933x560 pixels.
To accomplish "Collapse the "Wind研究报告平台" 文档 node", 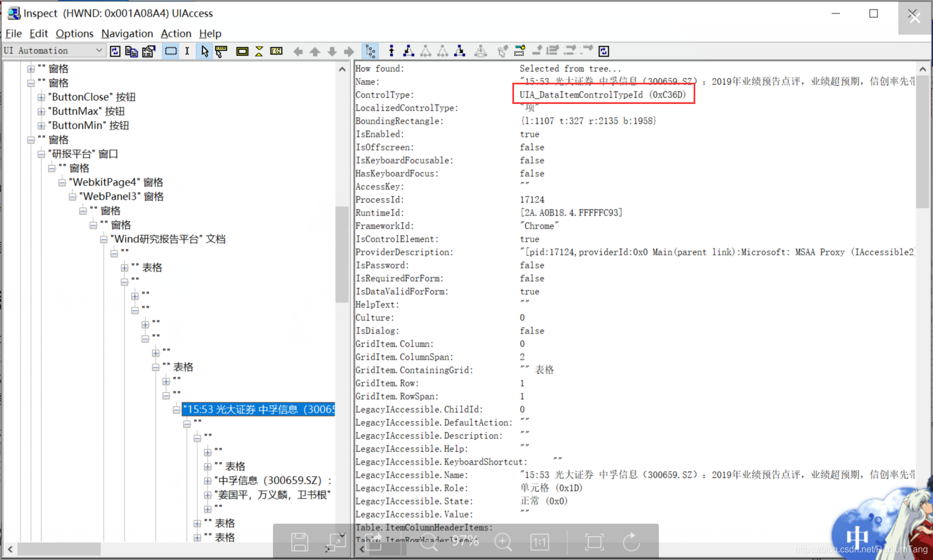I will coord(104,239).
